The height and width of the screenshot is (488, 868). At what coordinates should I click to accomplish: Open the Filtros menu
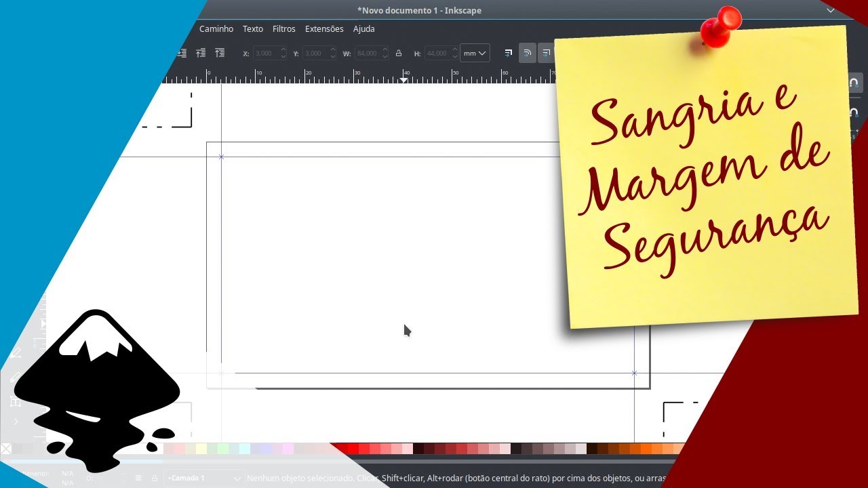(x=284, y=29)
